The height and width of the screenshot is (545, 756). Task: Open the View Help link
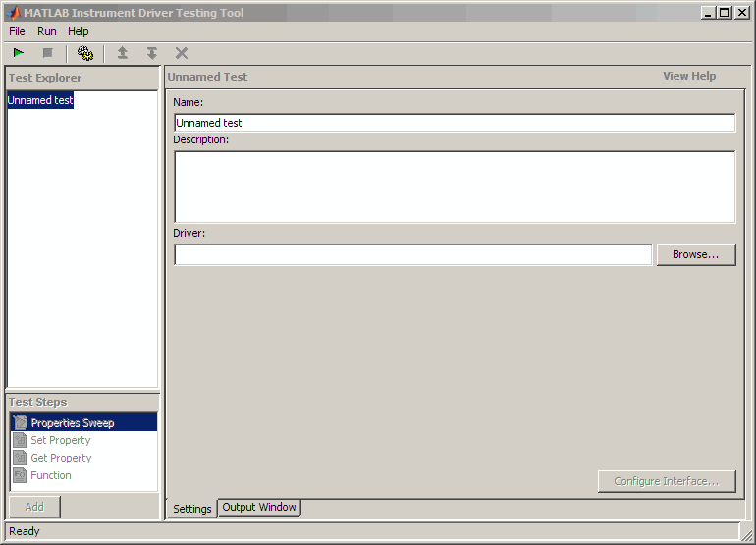[689, 76]
